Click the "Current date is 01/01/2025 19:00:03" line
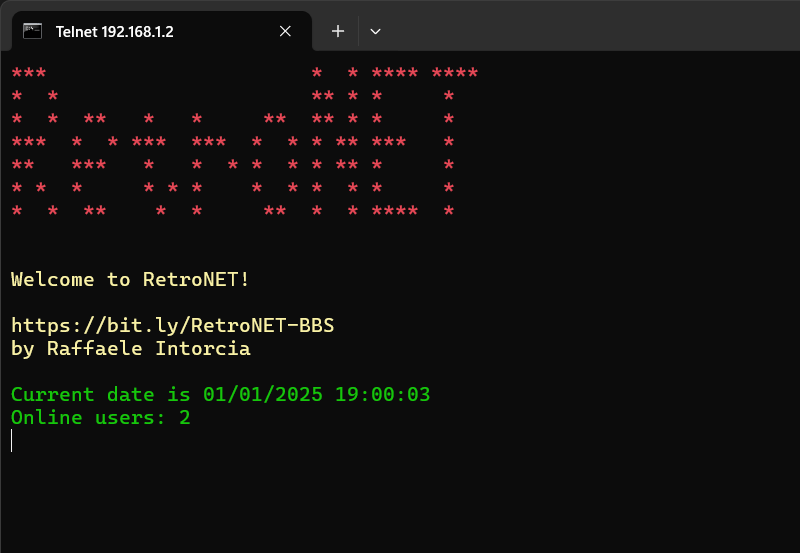Viewport: 800px width, 553px height. 220,394
